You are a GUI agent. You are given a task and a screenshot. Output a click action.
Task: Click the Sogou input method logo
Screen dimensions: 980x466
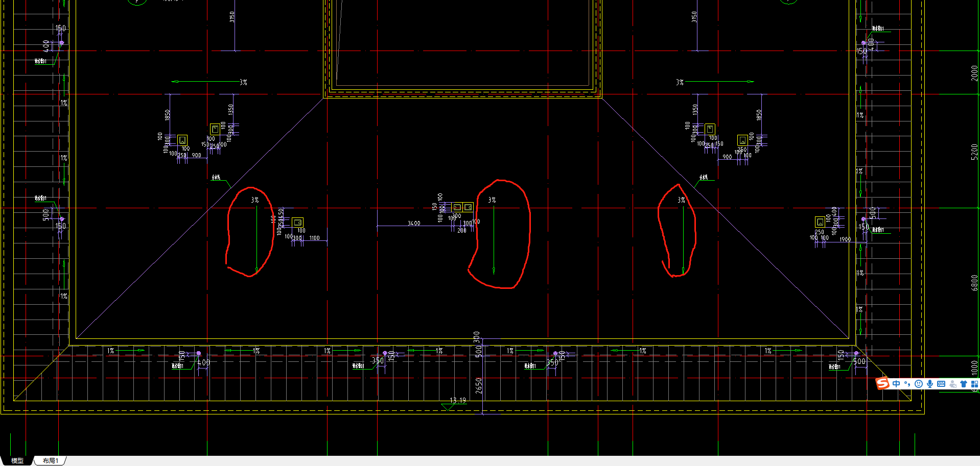[x=883, y=383]
